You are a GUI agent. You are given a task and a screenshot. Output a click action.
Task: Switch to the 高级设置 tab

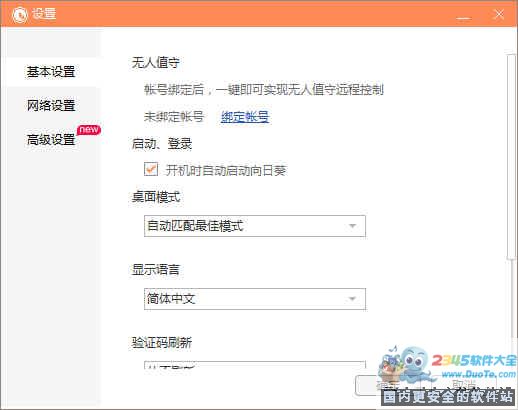tap(51, 140)
